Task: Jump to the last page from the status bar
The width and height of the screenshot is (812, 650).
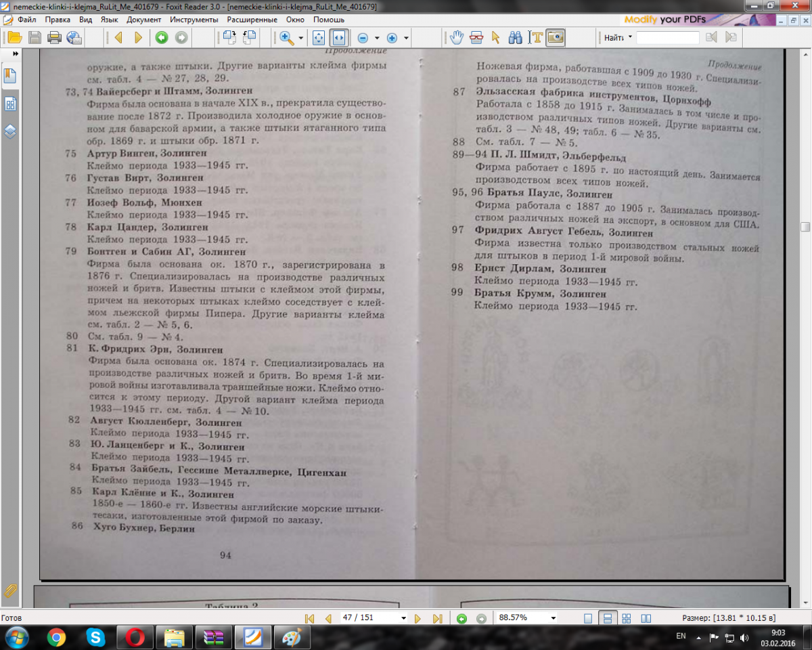Action: [x=436, y=618]
